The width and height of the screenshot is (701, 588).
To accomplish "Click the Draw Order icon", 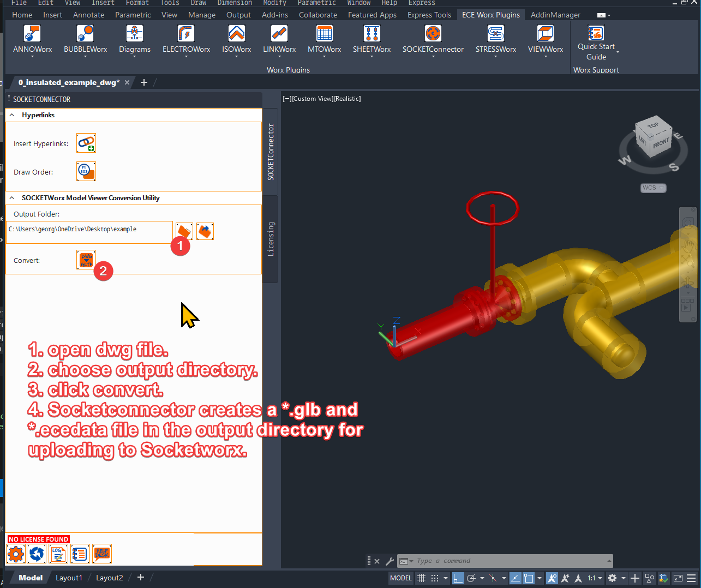I will 86,171.
